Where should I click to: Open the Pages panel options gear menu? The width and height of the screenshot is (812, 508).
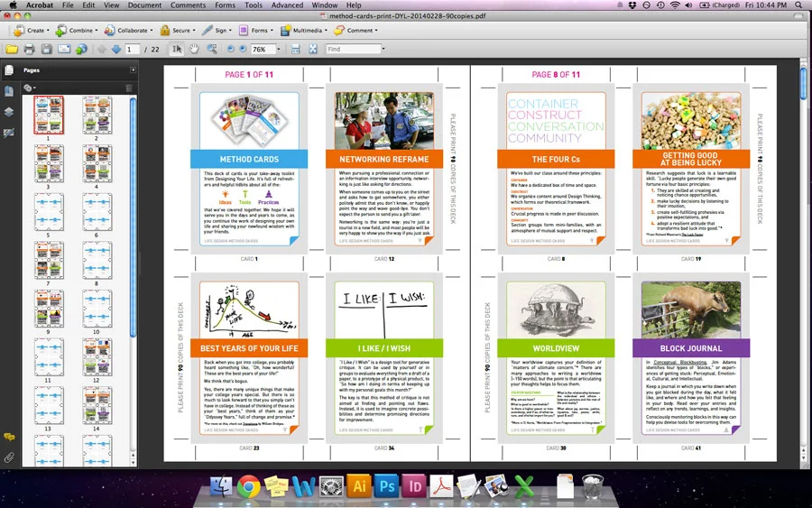coord(30,88)
